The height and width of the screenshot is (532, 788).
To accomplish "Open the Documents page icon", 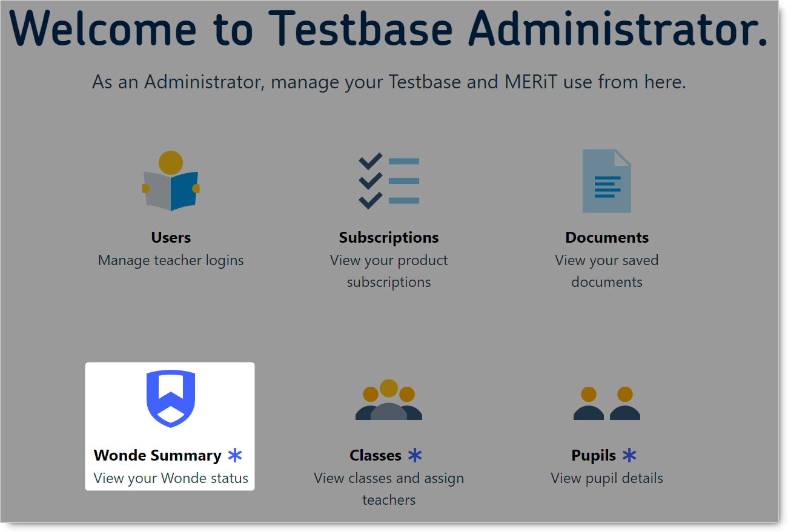I will click(607, 181).
